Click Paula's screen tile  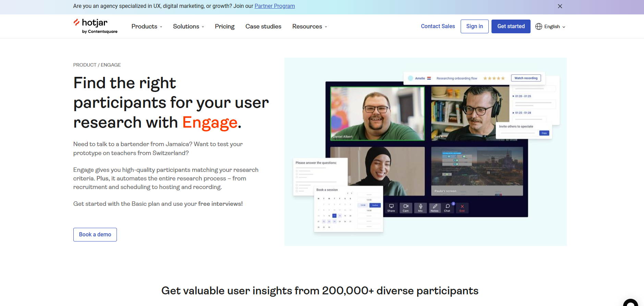coord(477,171)
